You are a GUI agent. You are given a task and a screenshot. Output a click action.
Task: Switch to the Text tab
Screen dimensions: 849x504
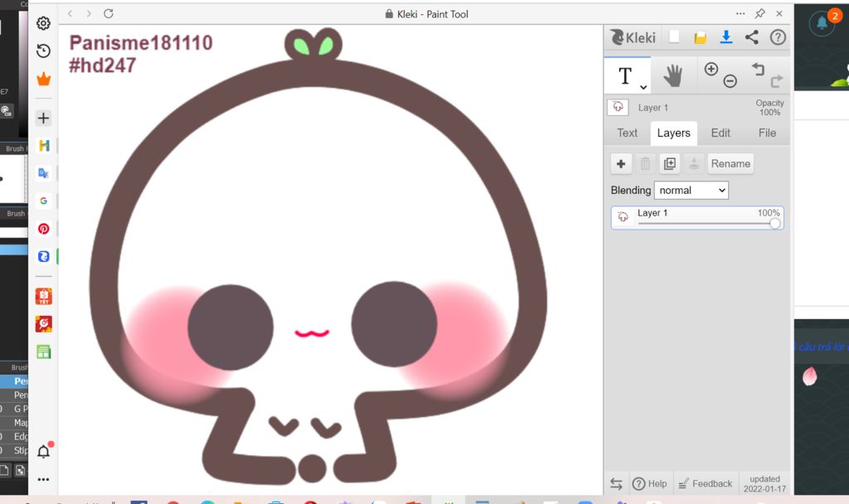(x=627, y=133)
